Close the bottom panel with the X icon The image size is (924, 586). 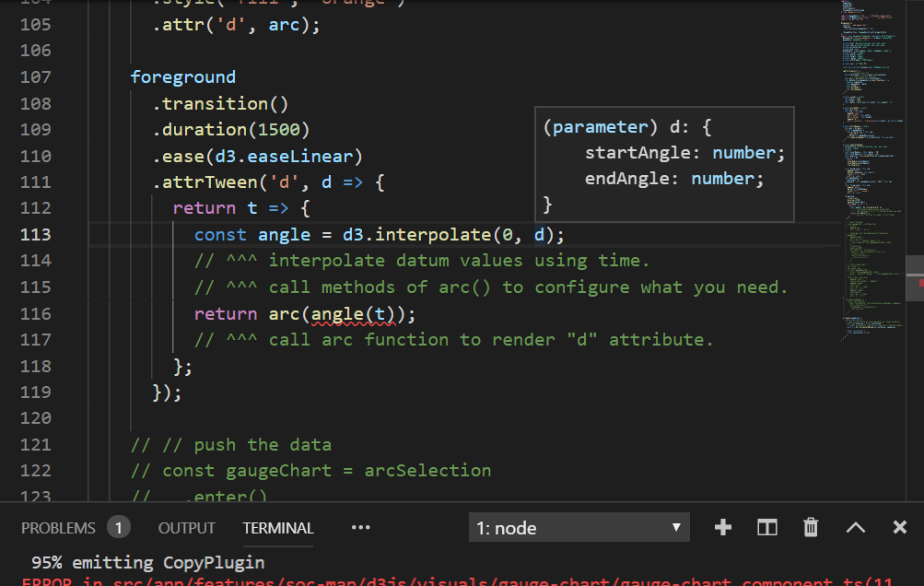coord(898,527)
